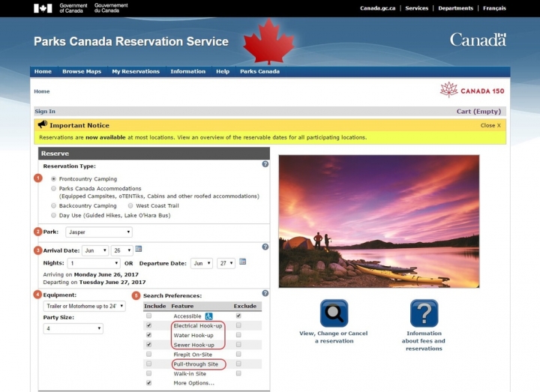Click the Departments header link
Screen dimensions: 540x392
[x=456, y=8]
